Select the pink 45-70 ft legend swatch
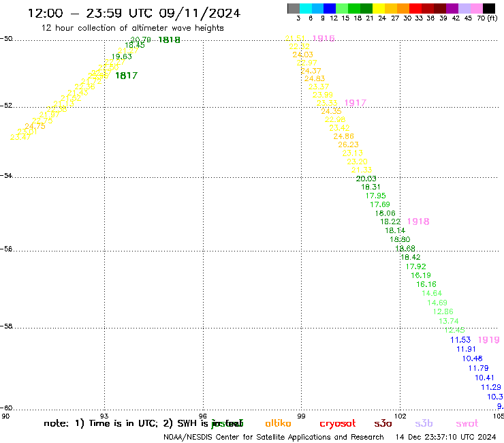This screenshot has width=504, height=443. coord(477,8)
